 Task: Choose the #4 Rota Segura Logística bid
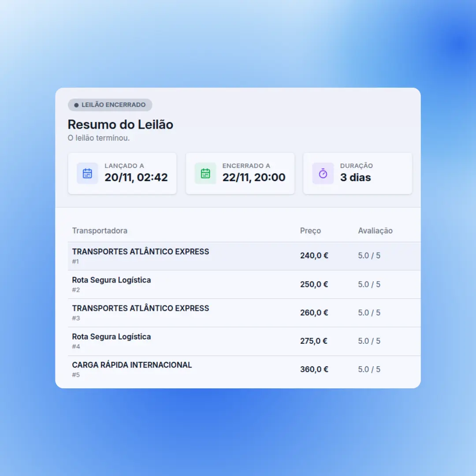click(112, 337)
